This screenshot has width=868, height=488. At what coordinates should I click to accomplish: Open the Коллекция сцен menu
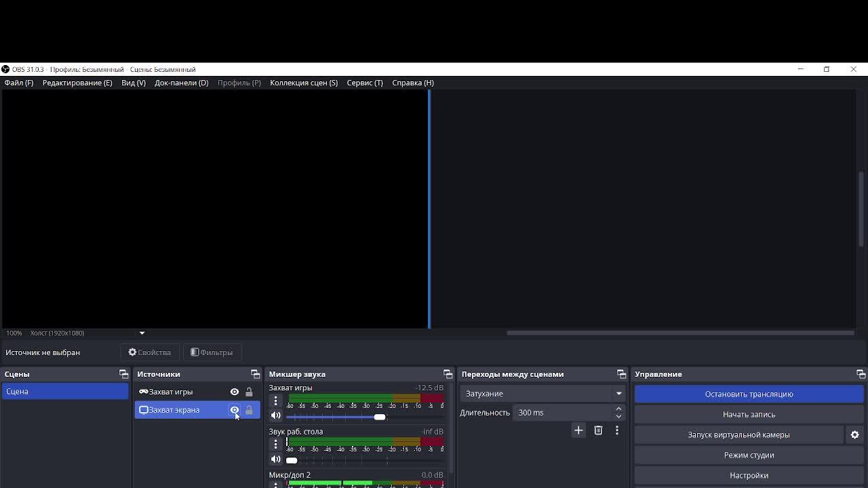[304, 83]
